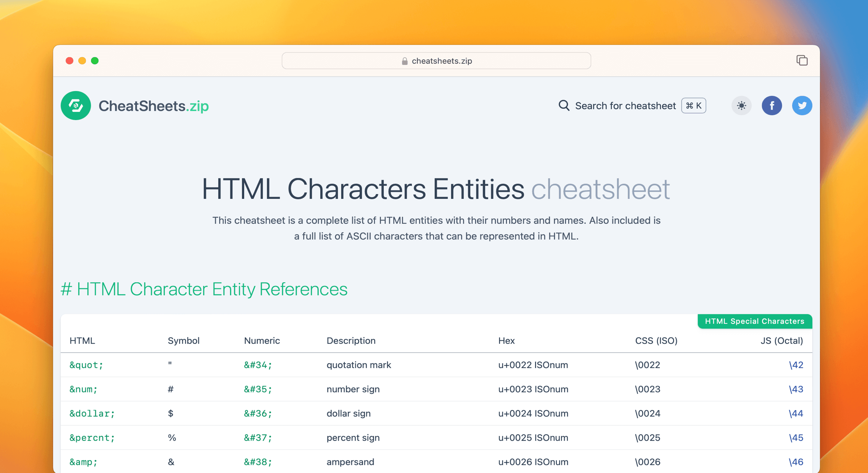Click the browser tab overview icon
The image size is (868, 473).
[802, 61]
